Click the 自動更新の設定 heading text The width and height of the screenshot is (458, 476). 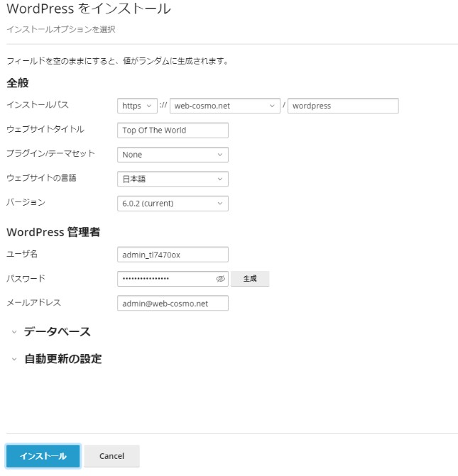click(62, 359)
